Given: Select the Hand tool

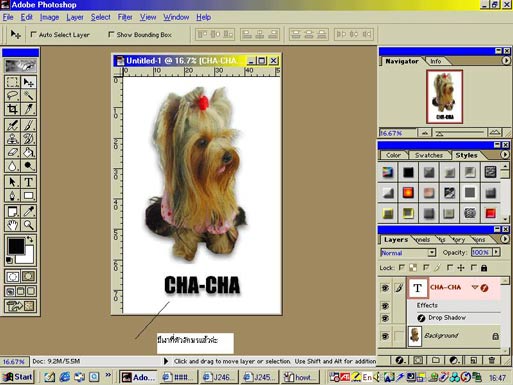Looking at the screenshot, I should click(12, 225).
